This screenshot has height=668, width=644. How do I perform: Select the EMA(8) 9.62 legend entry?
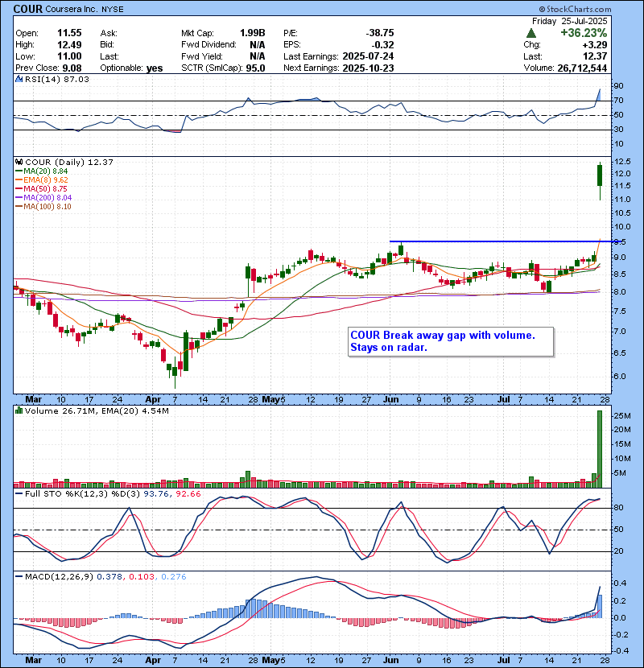pyautogui.click(x=42, y=180)
